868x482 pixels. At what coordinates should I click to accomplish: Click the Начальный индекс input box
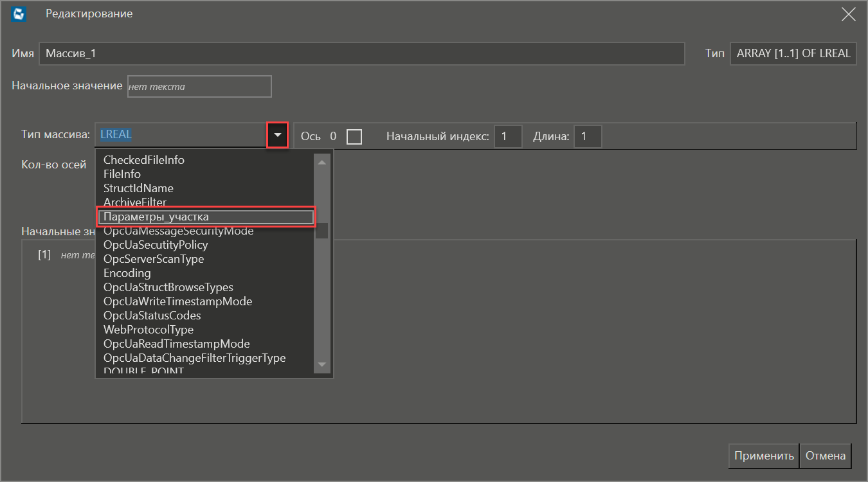tap(508, 136)
